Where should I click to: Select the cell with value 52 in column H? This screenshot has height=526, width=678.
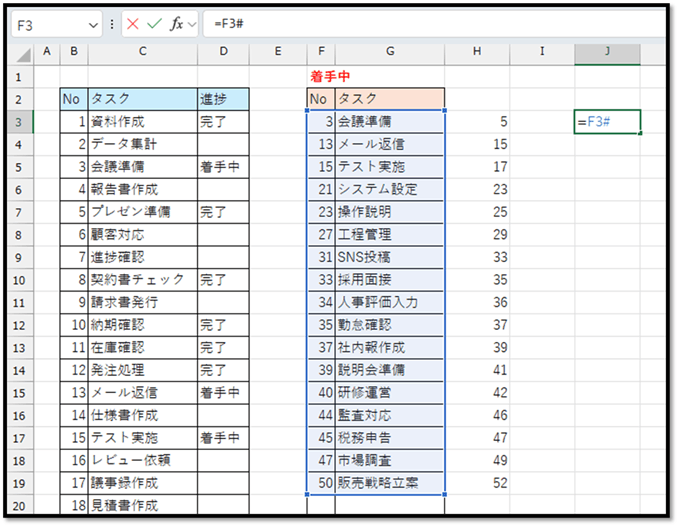477,483
